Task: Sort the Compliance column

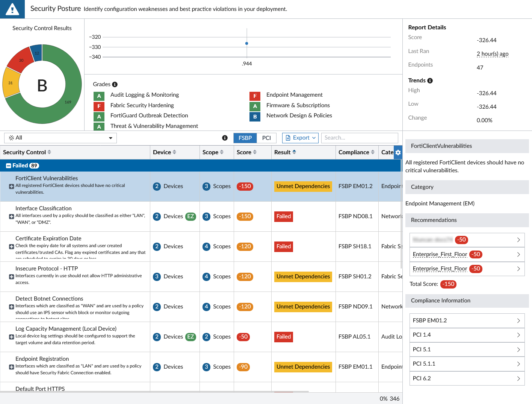Action: click(373, 152)
